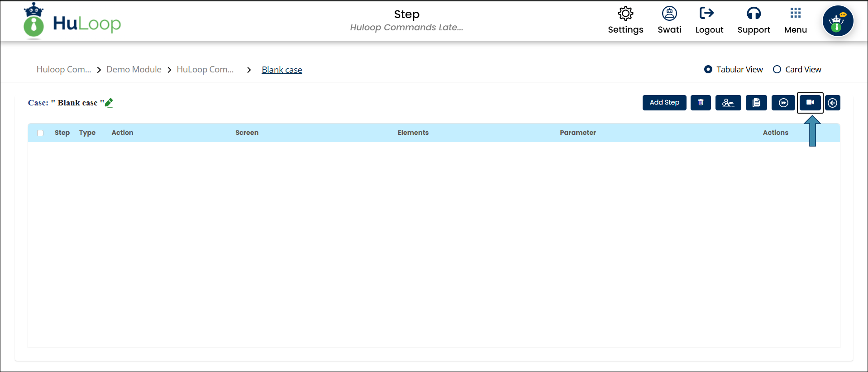Click the Logout icon
Image resolution: width=868 pixels, height=372 pixels.
click(706, 13)
